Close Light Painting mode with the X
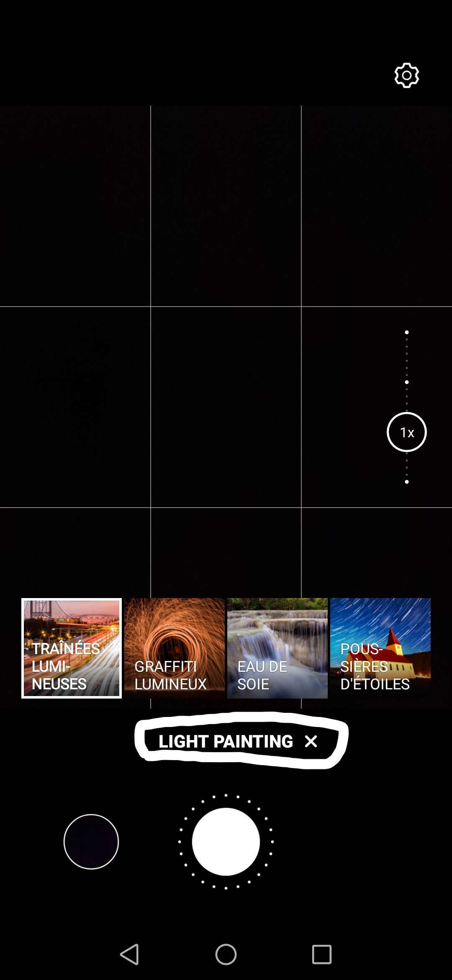The width and height of the screenshot is (452, 980). (x=311, y=741)
